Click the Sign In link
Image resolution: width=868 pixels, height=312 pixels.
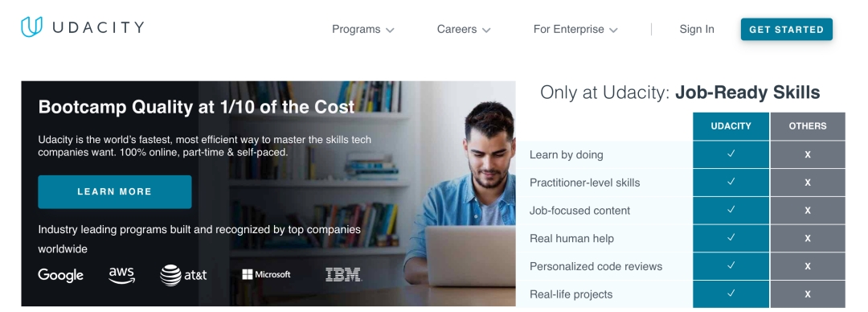tap(697, 30)
